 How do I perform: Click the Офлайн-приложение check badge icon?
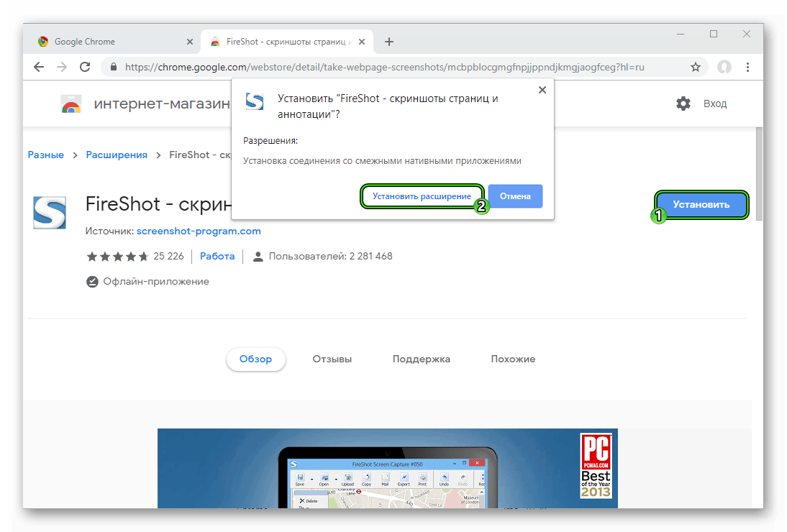92,282
